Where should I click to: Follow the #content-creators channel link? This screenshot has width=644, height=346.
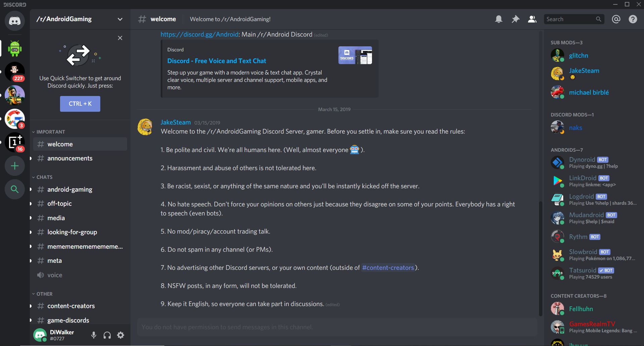click(x=388, y=268)
